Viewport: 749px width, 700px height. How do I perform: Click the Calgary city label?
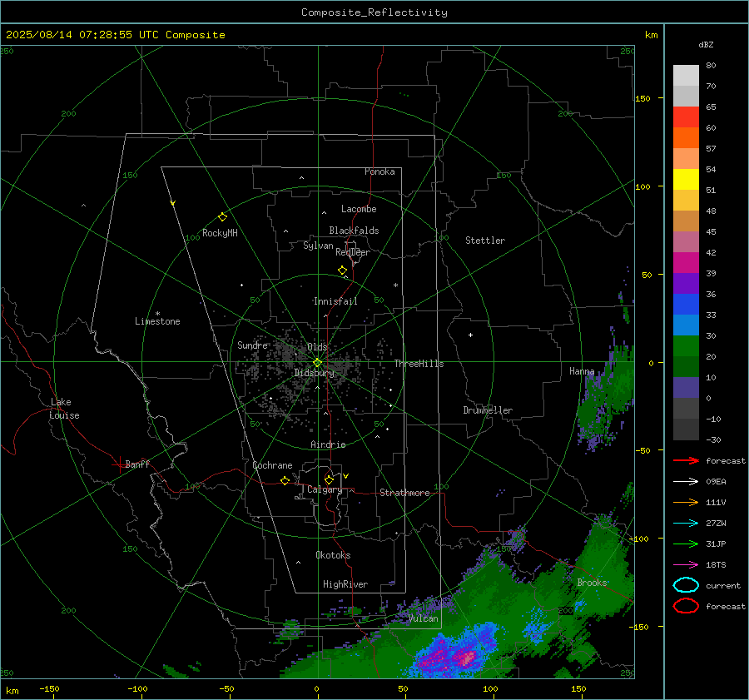325,489
